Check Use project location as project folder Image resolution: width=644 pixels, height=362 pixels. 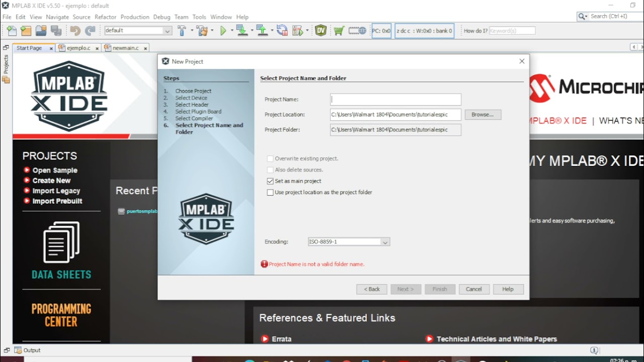coord(270,193)
